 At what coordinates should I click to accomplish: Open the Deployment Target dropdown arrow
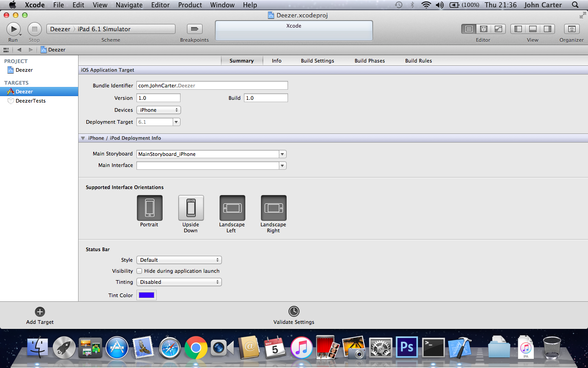176,122
